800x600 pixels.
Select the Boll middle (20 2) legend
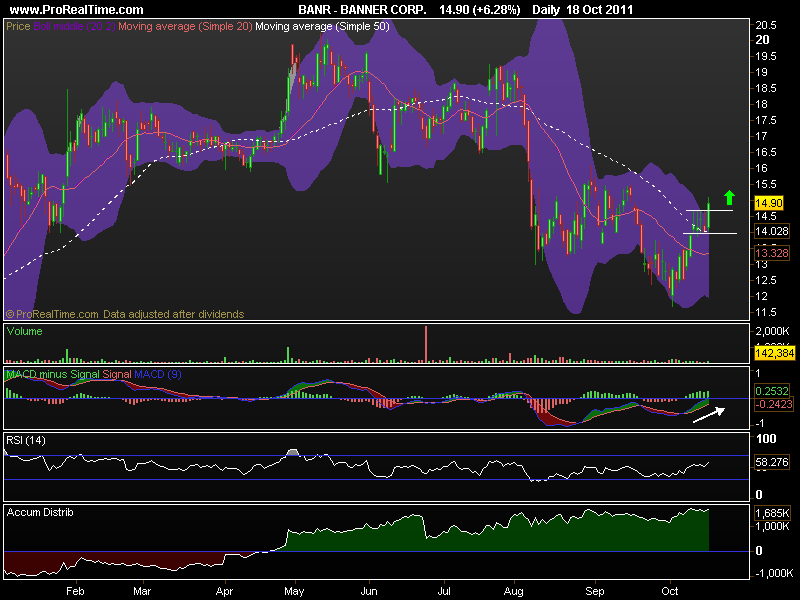point(74,27)
